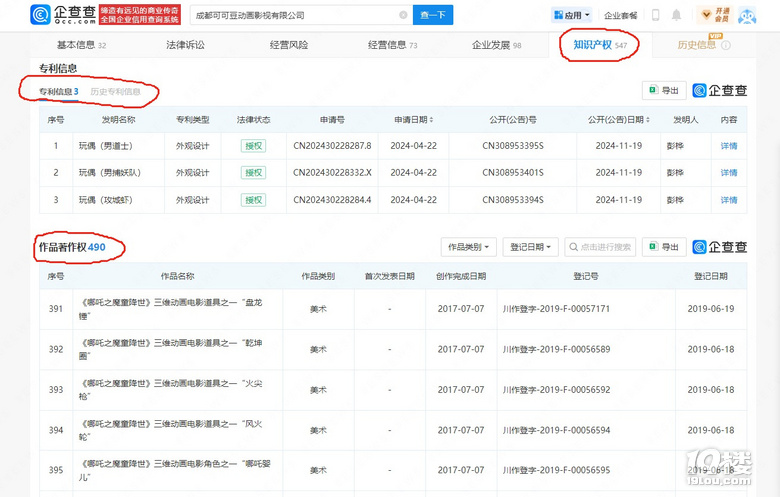
Task: Select the 专利信息 3 sub-tab
Action: pos(59,92)
